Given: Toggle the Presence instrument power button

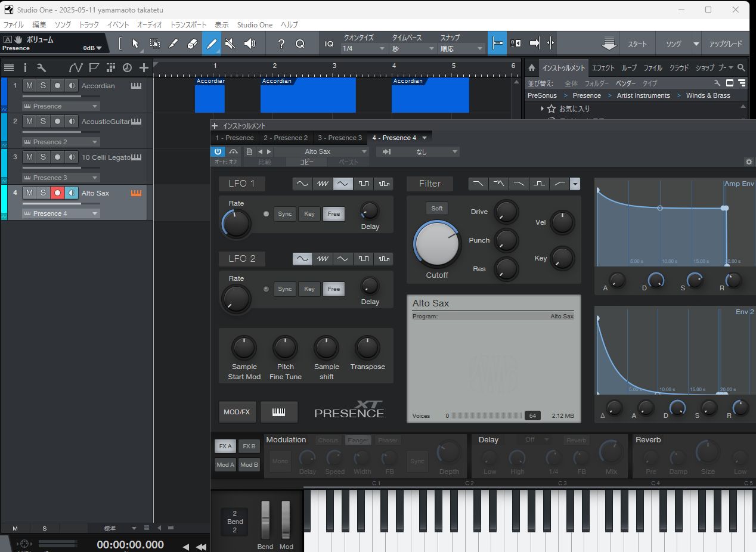Looking at the screenshot, I should pos(219,151).
